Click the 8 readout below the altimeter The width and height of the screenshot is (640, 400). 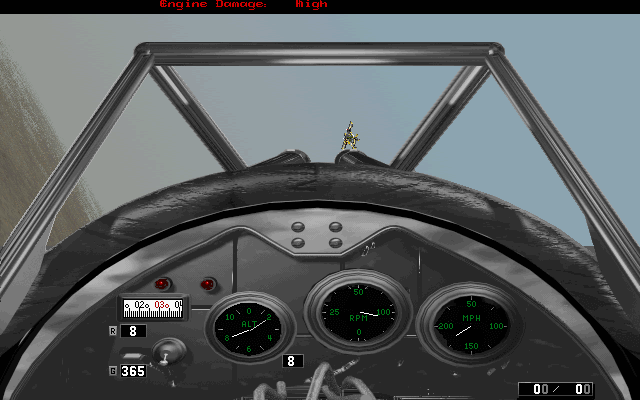tap(293, 361)
